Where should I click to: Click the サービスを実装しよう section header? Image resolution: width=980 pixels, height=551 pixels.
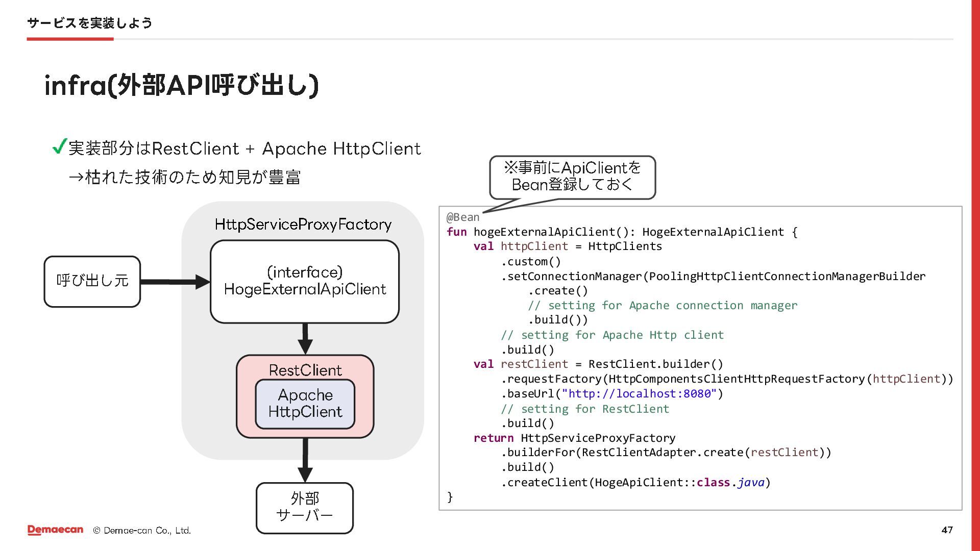[90, 23]
